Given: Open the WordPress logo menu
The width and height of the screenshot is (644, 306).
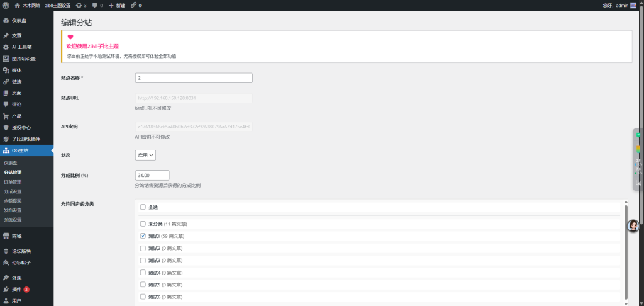Looking at the screenshot, I should 6,5.
